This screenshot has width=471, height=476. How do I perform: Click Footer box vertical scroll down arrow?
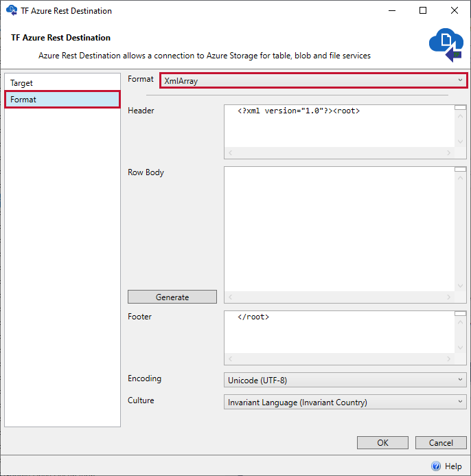point(460,348)
